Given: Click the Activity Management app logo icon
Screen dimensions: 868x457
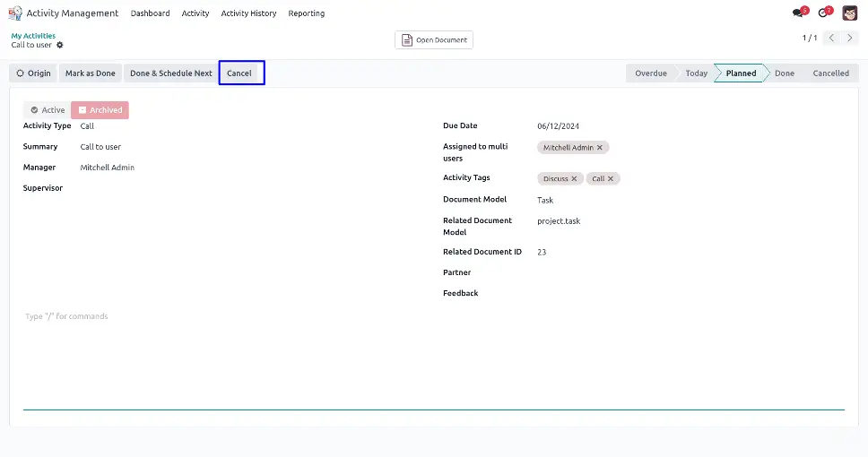Looking at the screenshot, I should coord(14,13).
